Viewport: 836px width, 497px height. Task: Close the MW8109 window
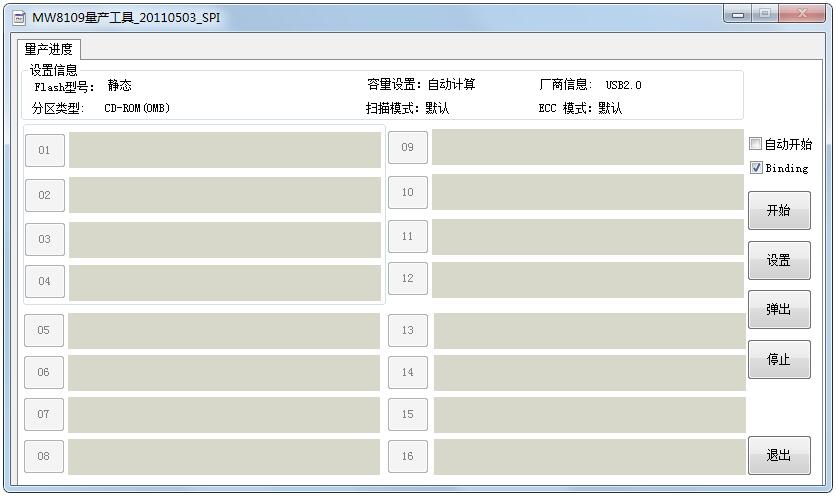coord(802,14)
